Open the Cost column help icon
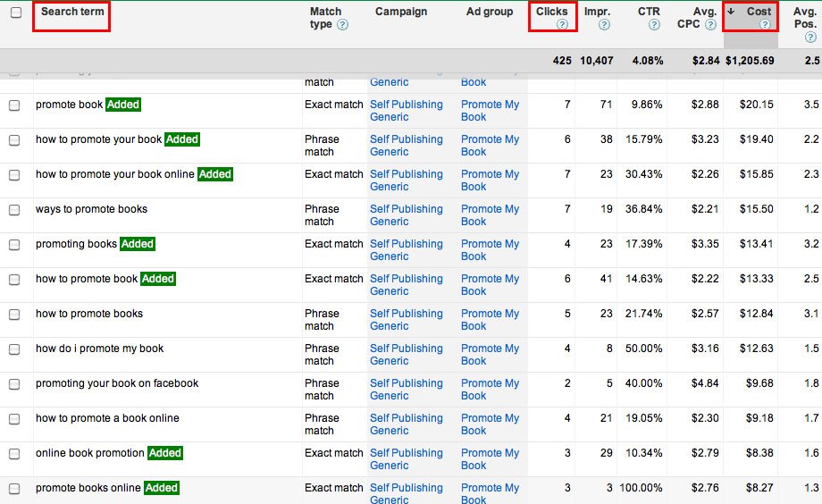The width and height of the screenshot is (822, 504). point(765,25)
